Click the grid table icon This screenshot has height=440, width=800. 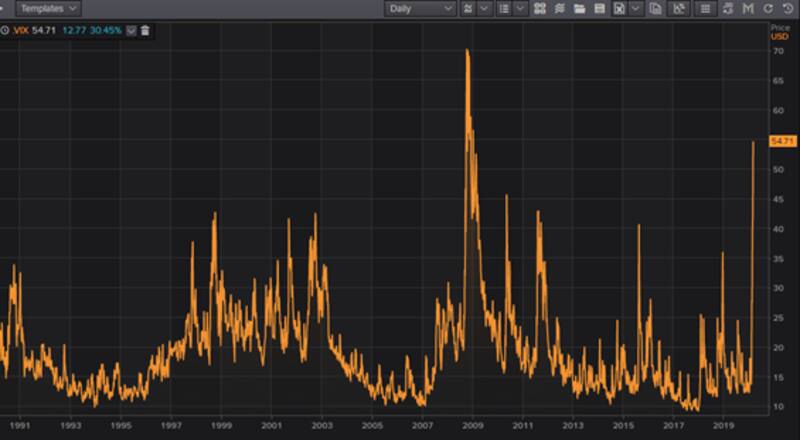click(704, 8)
